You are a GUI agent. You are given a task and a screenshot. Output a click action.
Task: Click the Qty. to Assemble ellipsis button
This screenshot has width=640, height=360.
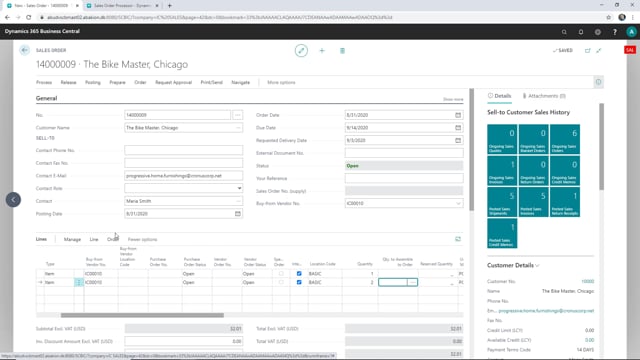click(412, 282)
